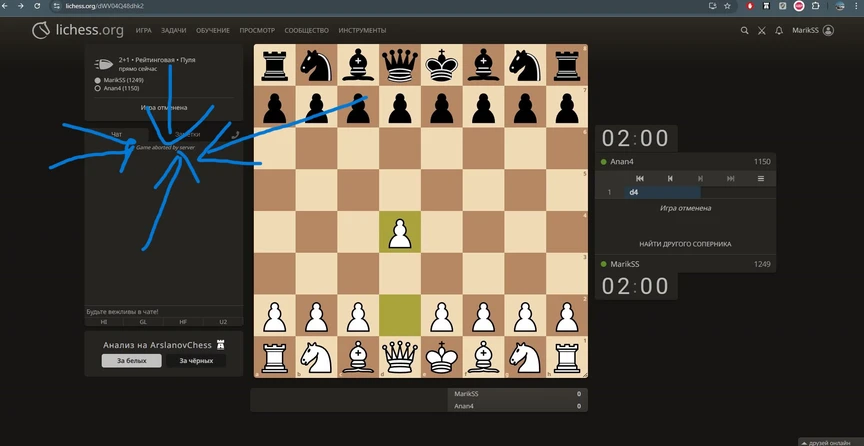Switch to the 'Чат' tab
The image size is (864, 446).
click(116, 134)
